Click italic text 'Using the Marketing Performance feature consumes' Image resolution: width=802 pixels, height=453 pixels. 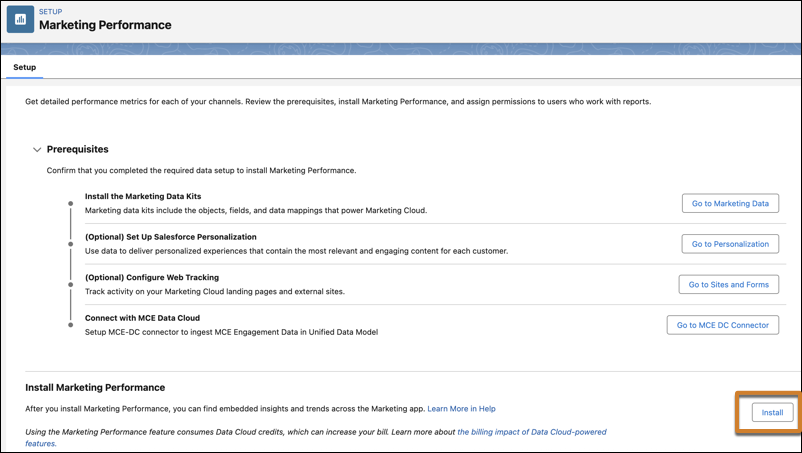pyautogui.click(x=119, y=432)
